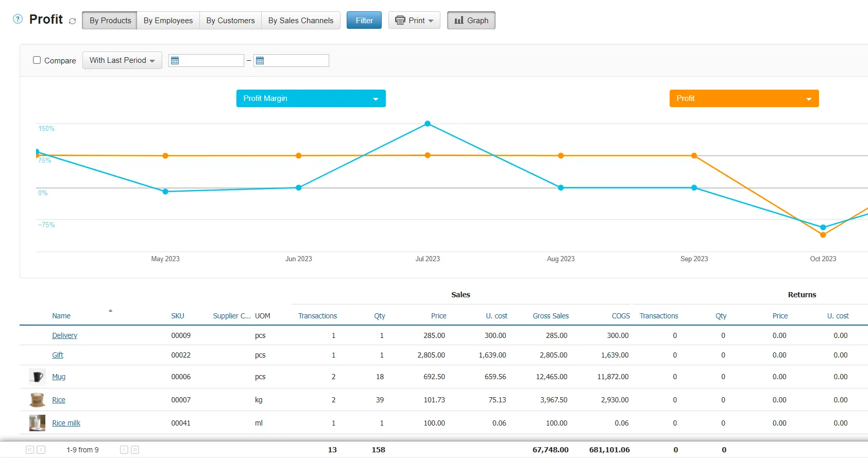Open the Print dropdown menu
Screen dimensions: 868x458
coord(414,21)
